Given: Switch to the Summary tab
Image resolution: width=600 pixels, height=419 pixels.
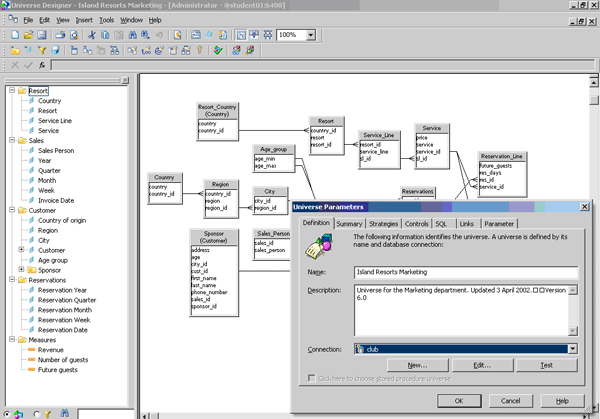Looking at the screenshot, I should (349, 224).
